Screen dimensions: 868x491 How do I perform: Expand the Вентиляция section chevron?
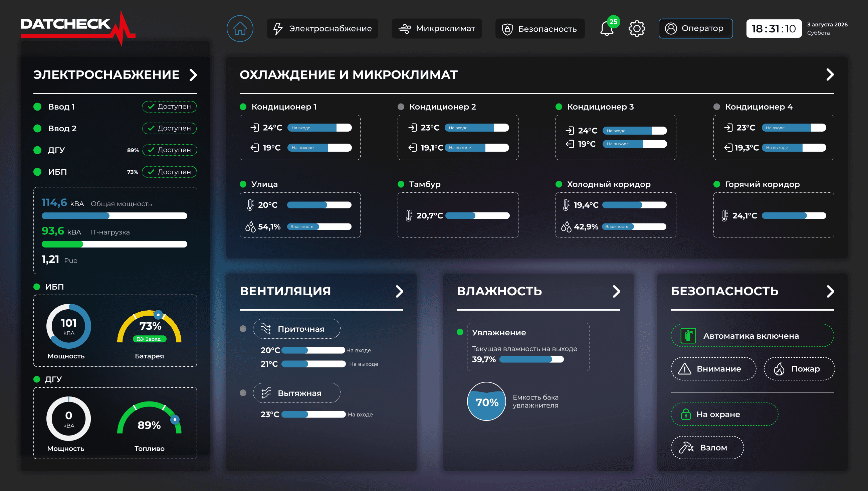(400, 291)
